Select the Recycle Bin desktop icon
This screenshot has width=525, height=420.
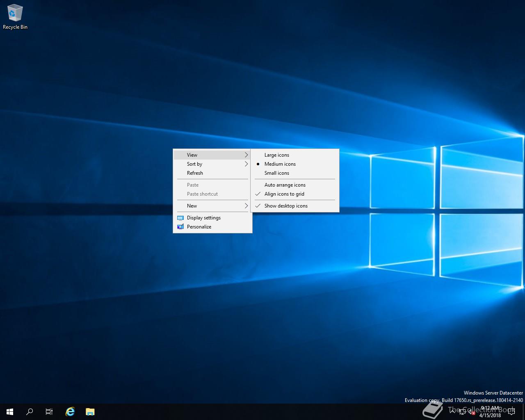click(x=15, y=17)
